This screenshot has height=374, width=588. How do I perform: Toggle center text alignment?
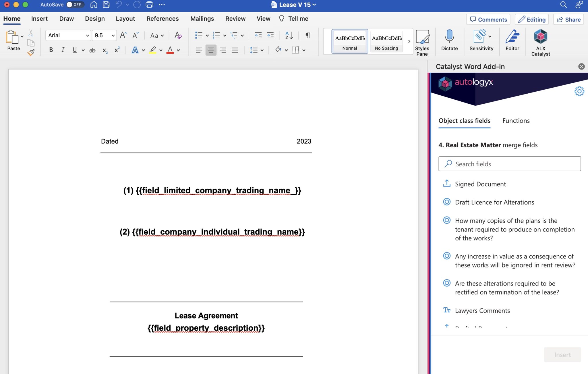point(211,50)
